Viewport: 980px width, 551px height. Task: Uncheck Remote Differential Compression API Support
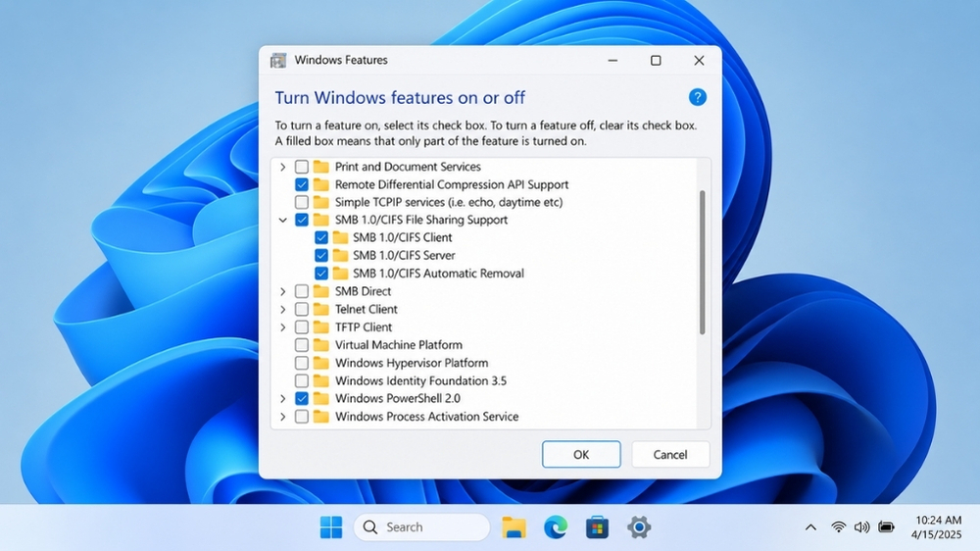[x=301, y=184]
